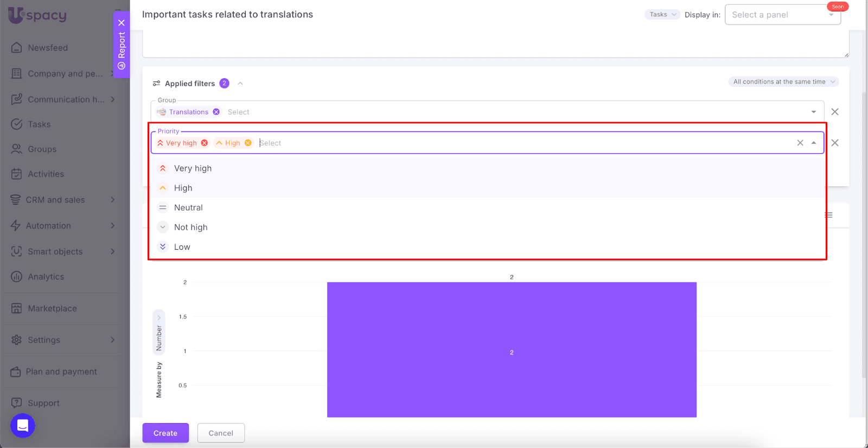Remove the High priority chip
This screenshot has width=868, height=448.
(248, 143)
